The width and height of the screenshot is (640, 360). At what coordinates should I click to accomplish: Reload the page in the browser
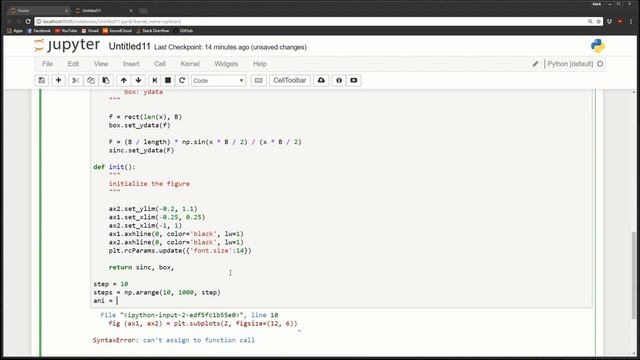[x=28, y=21]
